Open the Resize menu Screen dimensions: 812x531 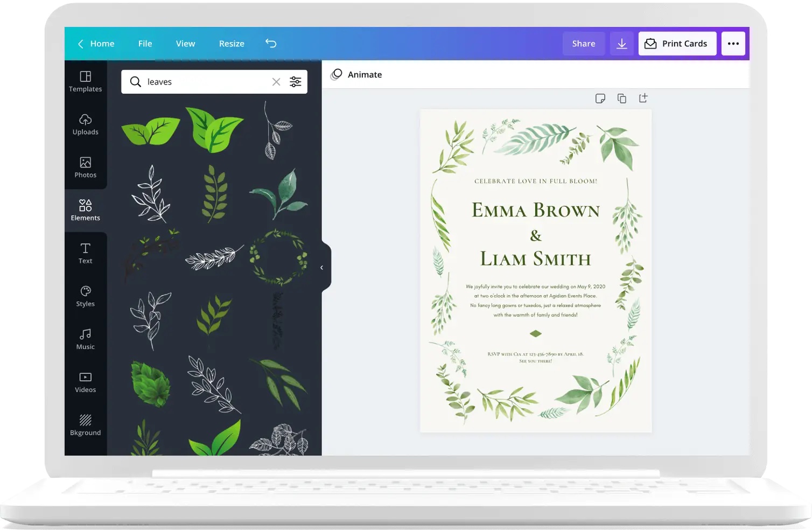coord(232,44)
